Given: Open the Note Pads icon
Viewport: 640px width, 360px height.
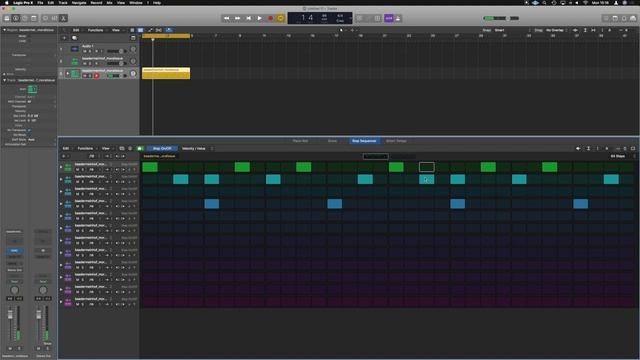Looking at the screenshot, I should point(615,18).
